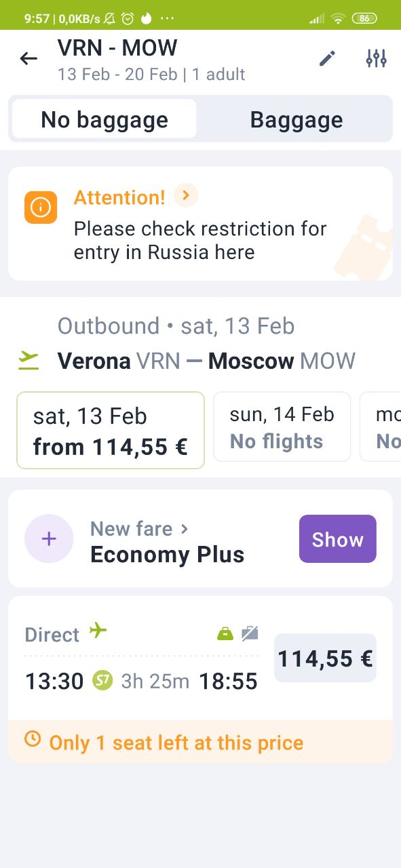
Task: Tap the no-checked-baggage crossed icon
Action: click(x=250, y=634)
